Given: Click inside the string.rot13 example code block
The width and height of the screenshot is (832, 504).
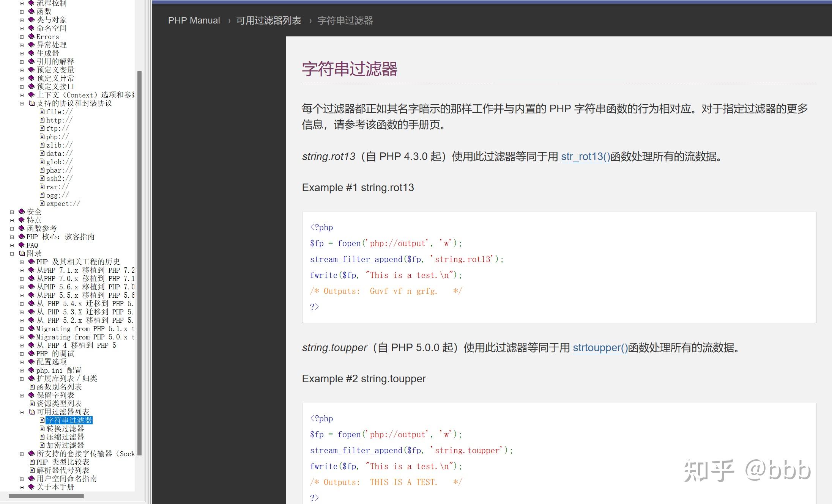Looking at the screenshot, I should click(559, 267).
